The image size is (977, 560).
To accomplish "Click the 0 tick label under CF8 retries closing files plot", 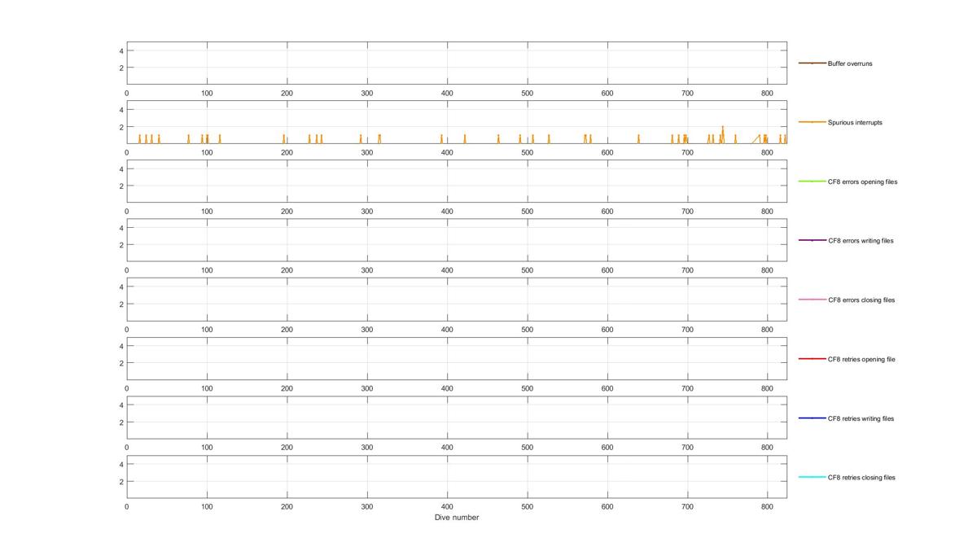I will [x=127, y=506].
